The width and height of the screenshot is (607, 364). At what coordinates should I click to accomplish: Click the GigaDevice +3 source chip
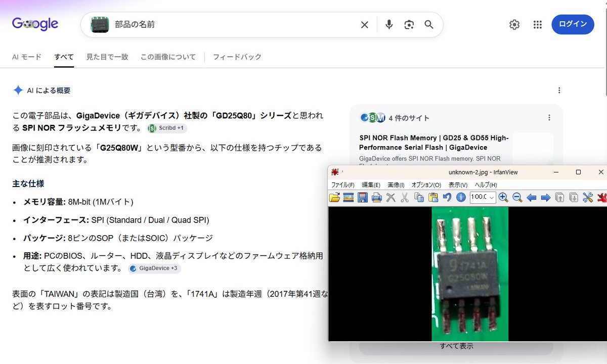154,268
